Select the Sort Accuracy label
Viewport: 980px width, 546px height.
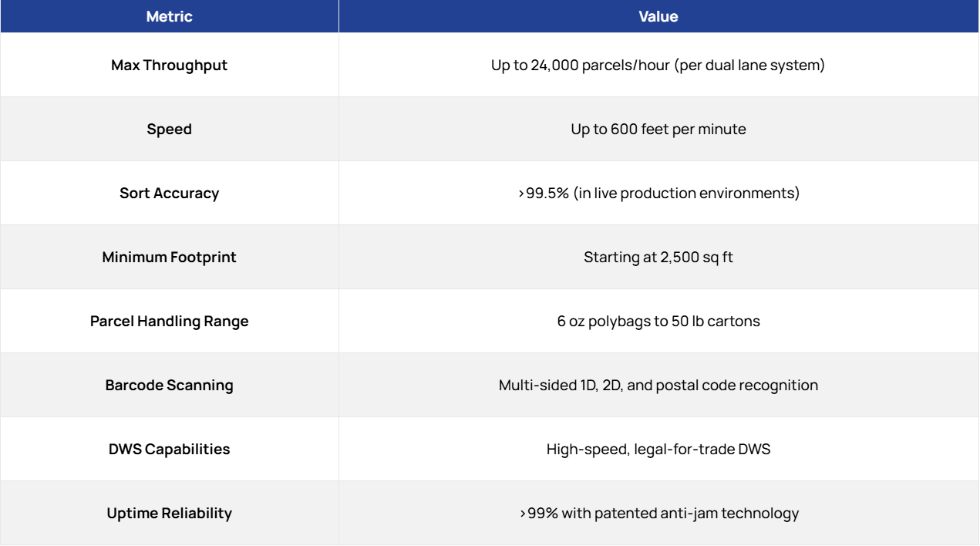click(x=169, y=194)
